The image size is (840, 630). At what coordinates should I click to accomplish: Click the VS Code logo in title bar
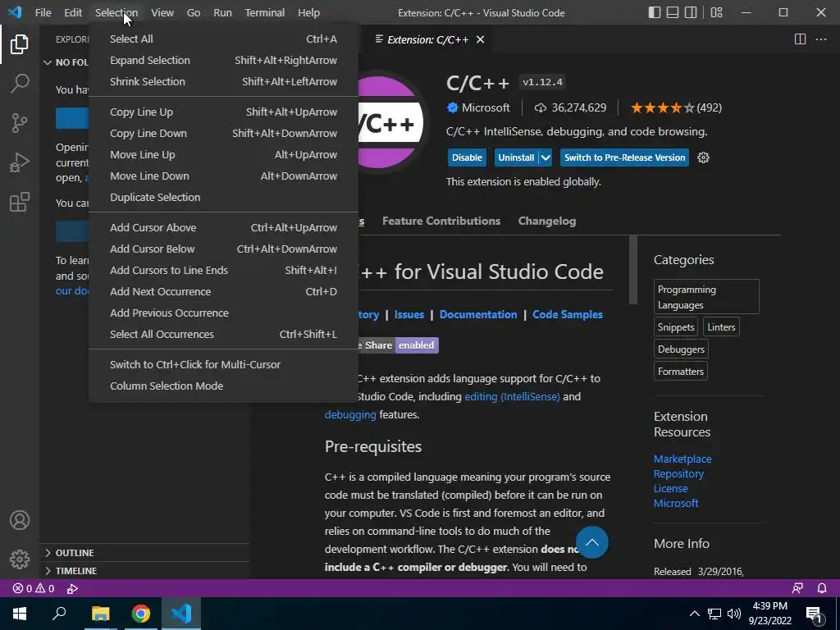click(15, 12)
